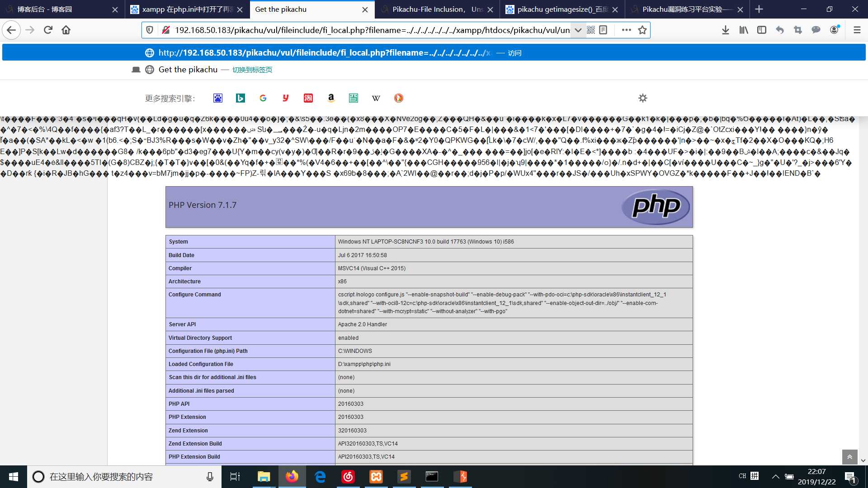This screenshot has width=868, height=488.
Task: Search with the DuckDuckGo engine
Action: pyautogui.click(x=399, y=98)
